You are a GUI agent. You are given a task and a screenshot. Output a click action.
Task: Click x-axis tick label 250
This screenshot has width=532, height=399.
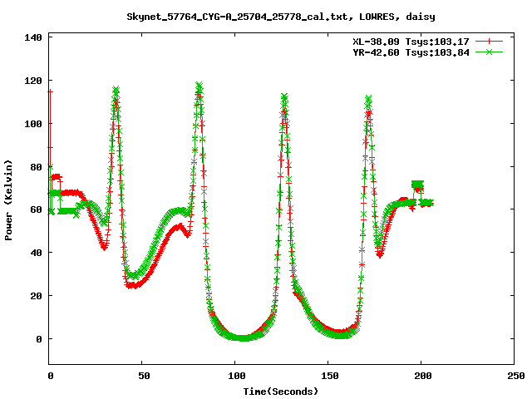515,376
